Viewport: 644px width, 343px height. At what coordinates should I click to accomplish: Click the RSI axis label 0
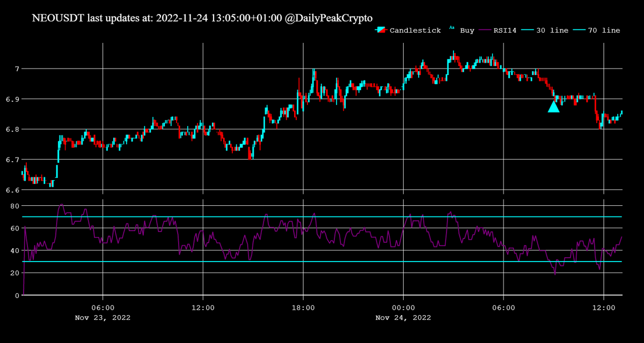point(17,295)
